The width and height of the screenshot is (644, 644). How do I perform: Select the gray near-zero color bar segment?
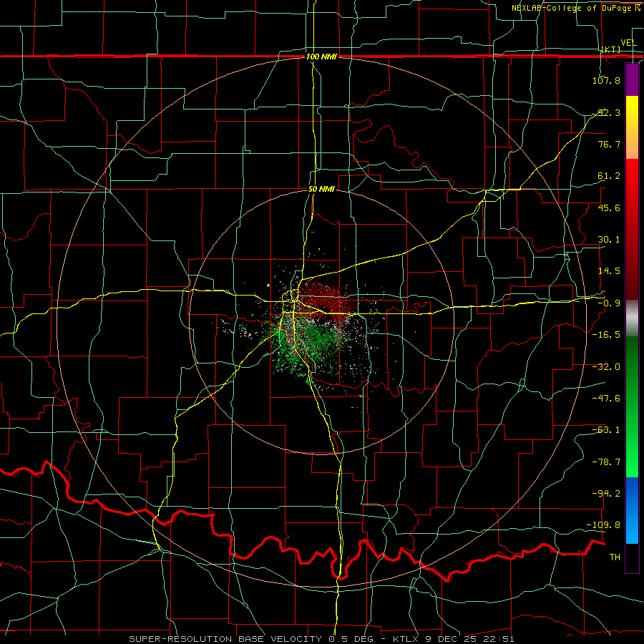(632, 318)
